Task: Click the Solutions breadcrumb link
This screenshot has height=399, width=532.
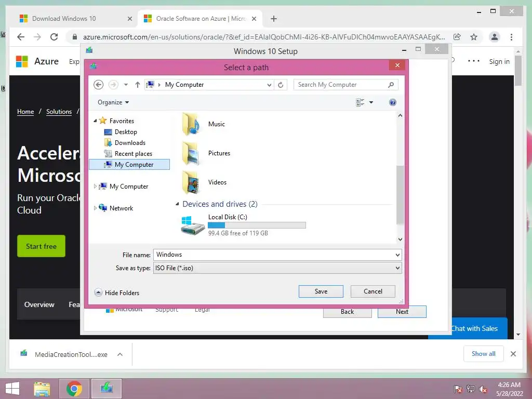Action: tap(59, 112)
